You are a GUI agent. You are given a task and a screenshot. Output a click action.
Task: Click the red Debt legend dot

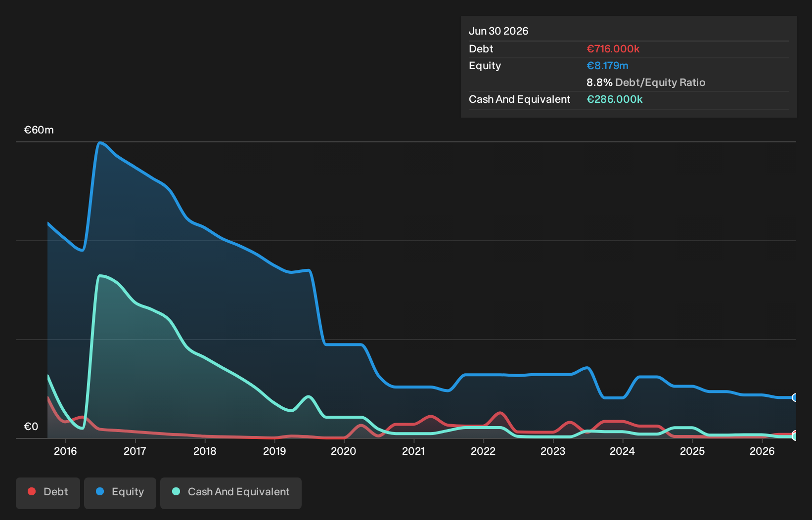pos(32,491)
